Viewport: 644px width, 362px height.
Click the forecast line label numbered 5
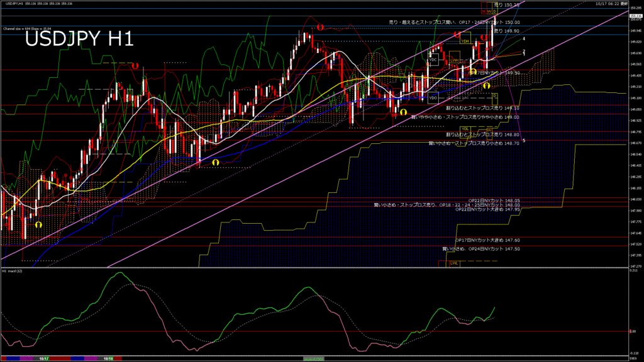(x=524, y=140)
